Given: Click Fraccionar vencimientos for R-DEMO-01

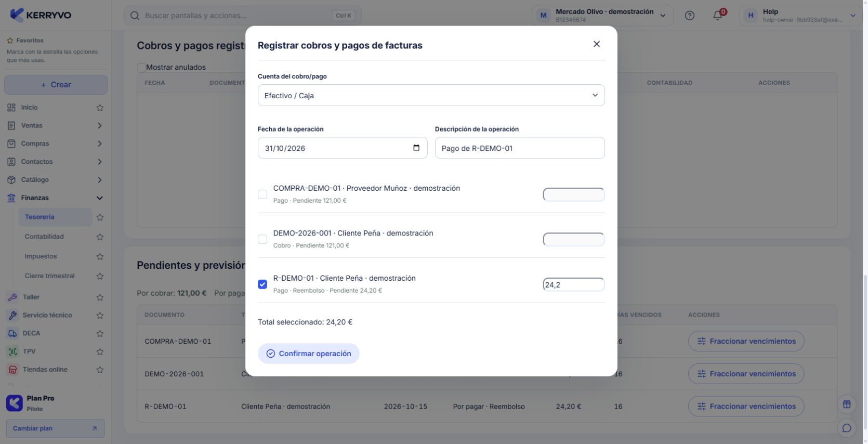Looking at the screenshot, I should (x=746, y=406).
